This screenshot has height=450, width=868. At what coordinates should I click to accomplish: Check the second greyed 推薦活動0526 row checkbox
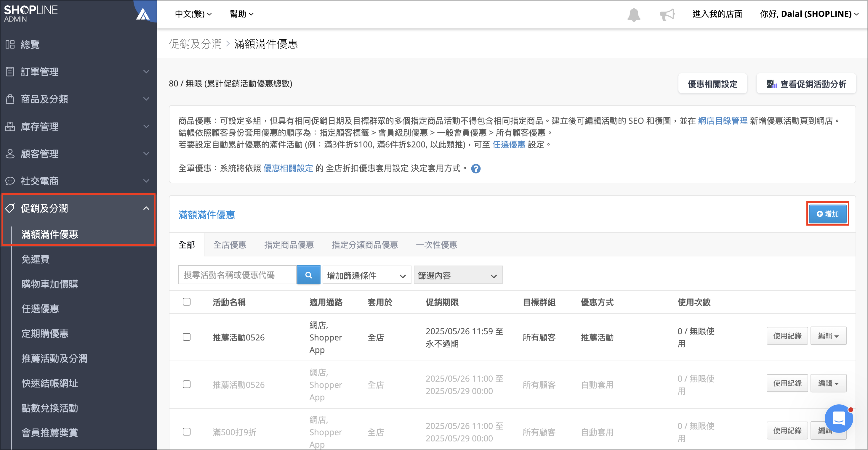(187, 385)
